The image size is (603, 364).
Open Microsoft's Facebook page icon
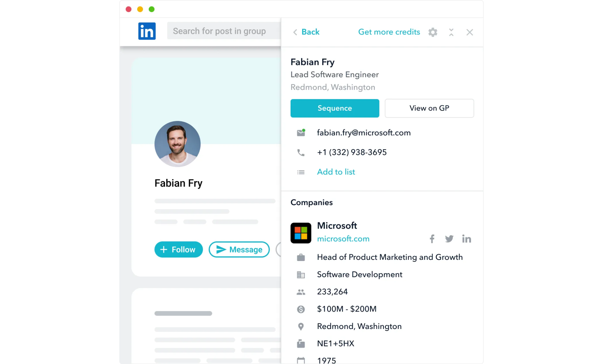(x=432, y=239)
